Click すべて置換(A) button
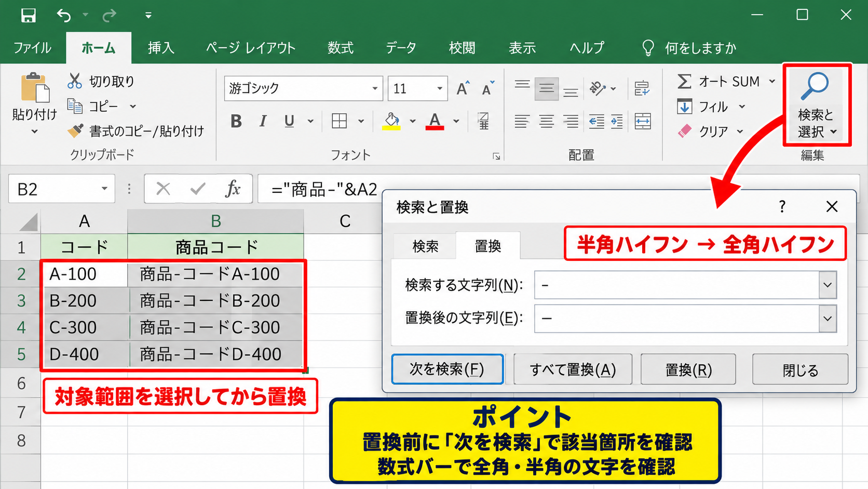This screenshot has height=489, width=868. click(x=573, y=369)
